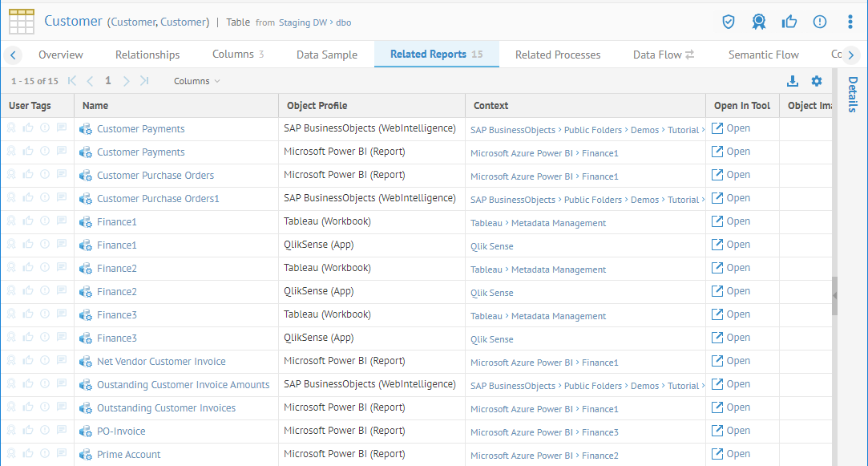This screenshot has width=868, height=466.
Task: Expand the Columns dropdown
Action: 196,81
